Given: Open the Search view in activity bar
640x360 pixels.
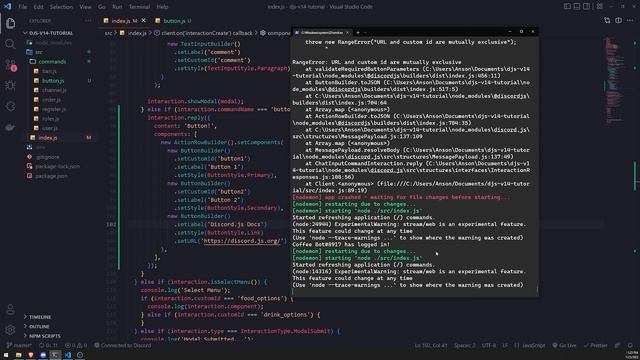Looking at the screenshot, I should pos(10,44).
